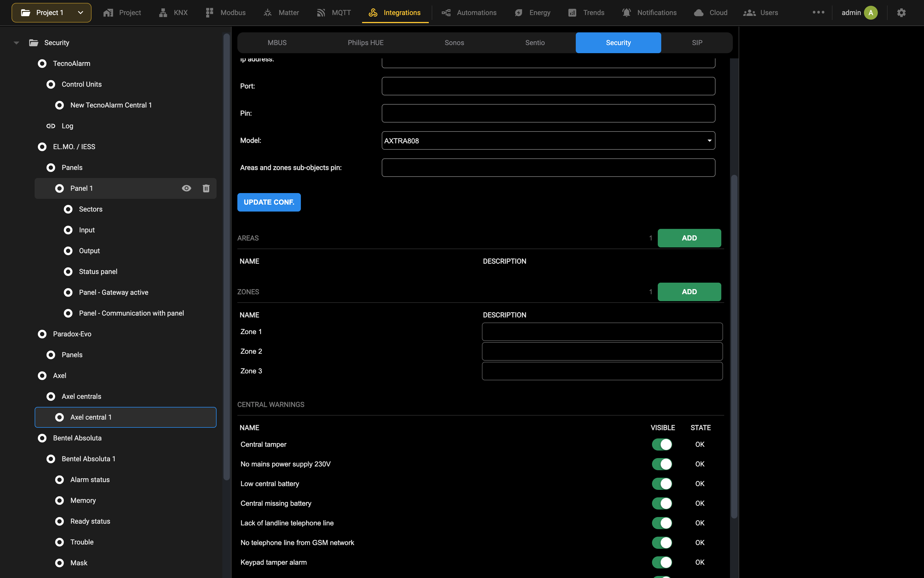Click the MQTT signal icon
924x578 pixels.
tap(321, 13)
